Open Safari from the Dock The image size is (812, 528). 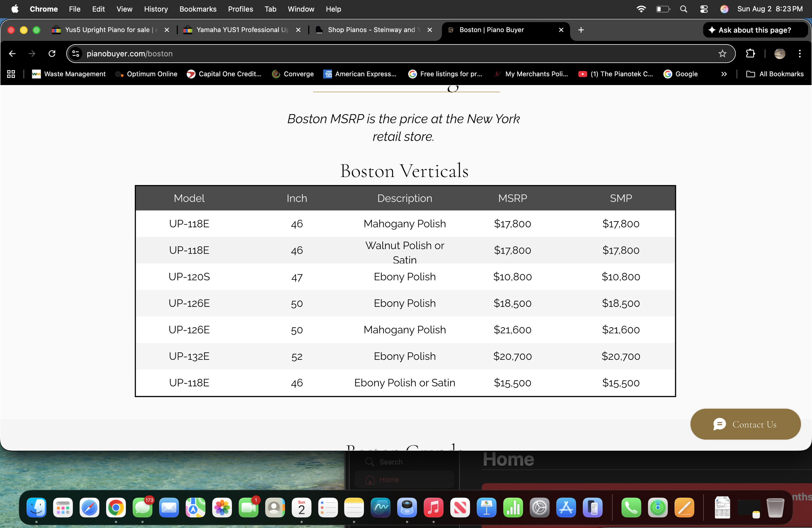point(89,508)
